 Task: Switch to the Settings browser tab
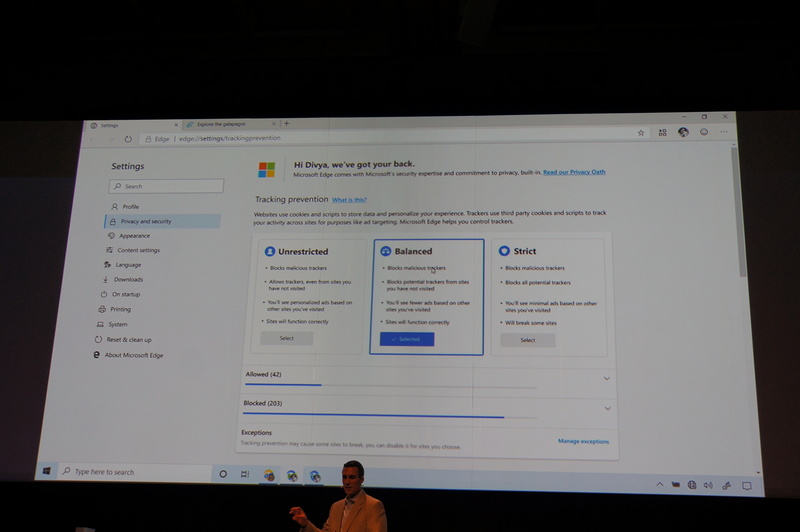pos(133,125)
